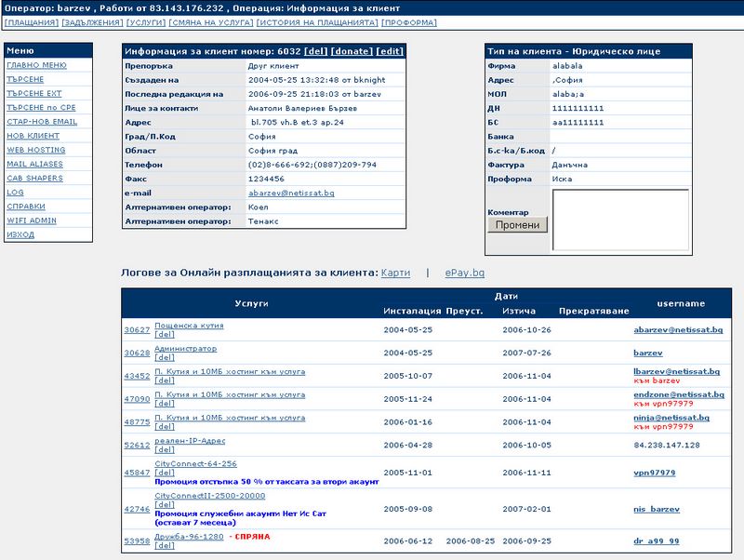The image size is (744, 560).
Task: Click the [edit] link for client 6032
Action: [x=390, y=51]
